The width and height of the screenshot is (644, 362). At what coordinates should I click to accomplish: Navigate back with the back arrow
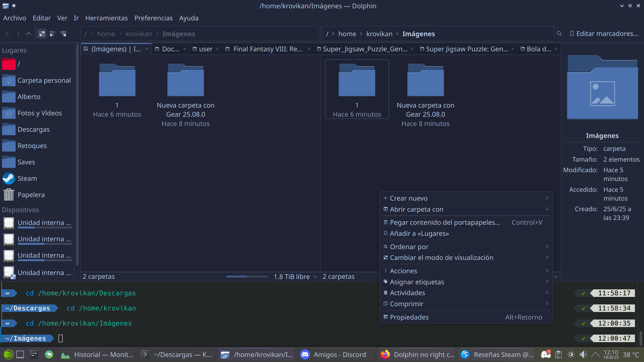tap(8, 34)
